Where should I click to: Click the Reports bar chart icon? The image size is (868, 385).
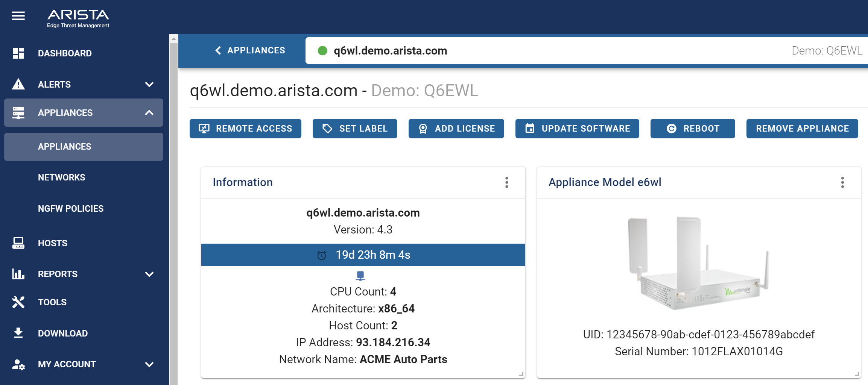pos(18,274)
